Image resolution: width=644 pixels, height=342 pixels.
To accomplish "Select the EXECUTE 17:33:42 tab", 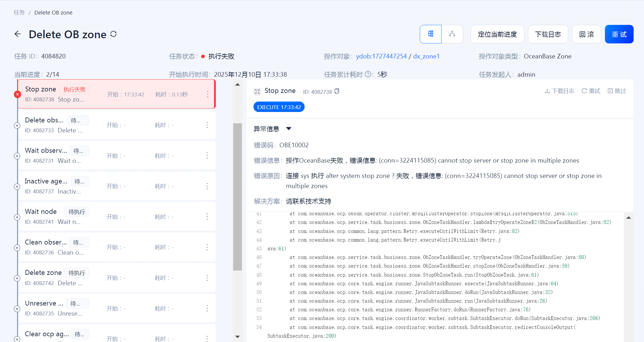I will coord(279,107).
